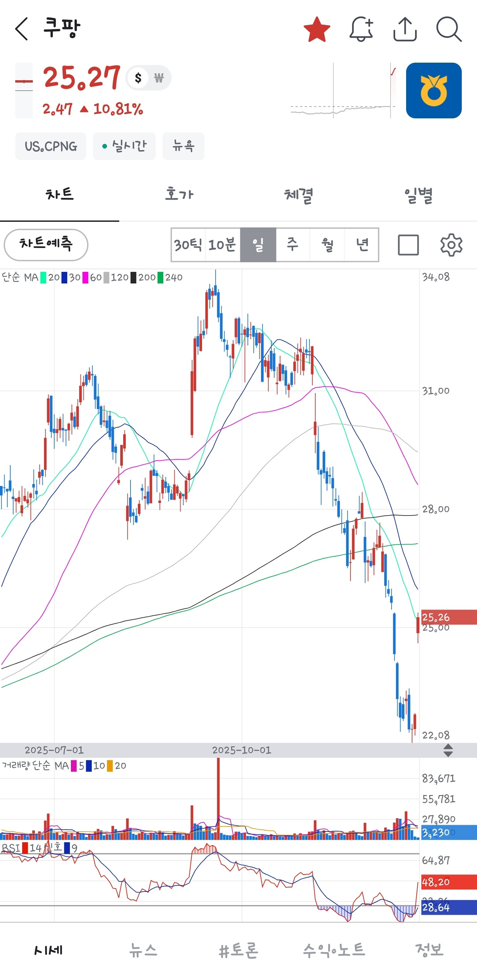Image resolution: width=477 pixels, height=980 pixels.
Task: Tap the 2025-10-01 date label
Action: coord(242,750)
